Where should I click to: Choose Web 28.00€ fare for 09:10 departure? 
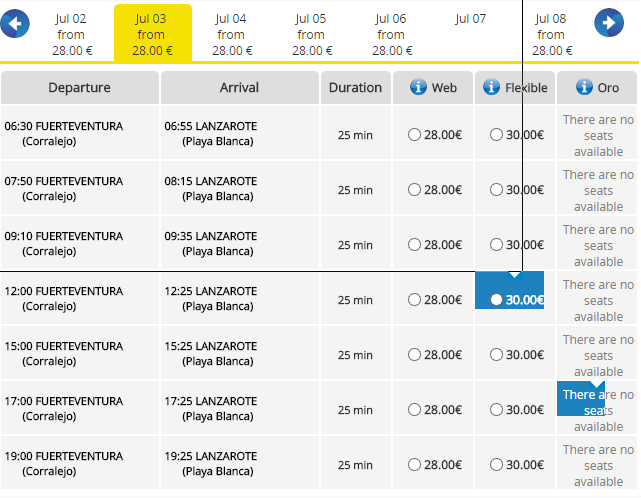click(414, 245)
